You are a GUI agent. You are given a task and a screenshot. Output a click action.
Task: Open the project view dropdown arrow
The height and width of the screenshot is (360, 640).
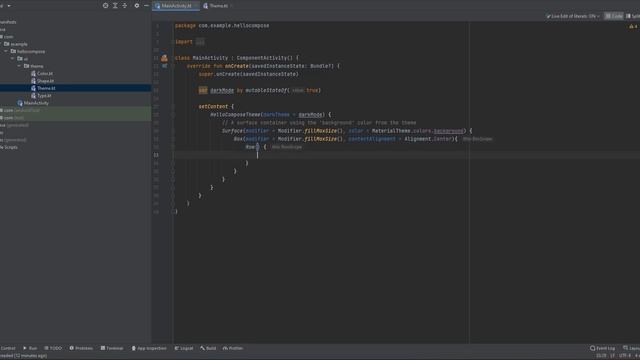click(x=9, y=6)
